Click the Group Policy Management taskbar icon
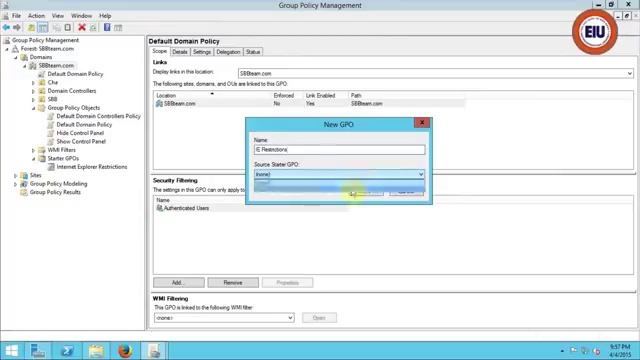 pos(154,351)
